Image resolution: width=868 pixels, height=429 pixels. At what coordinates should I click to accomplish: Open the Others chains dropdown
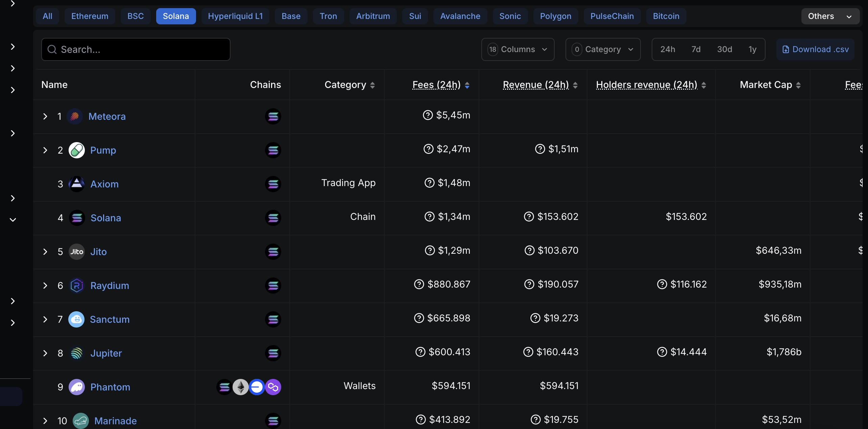click(830, 16)
